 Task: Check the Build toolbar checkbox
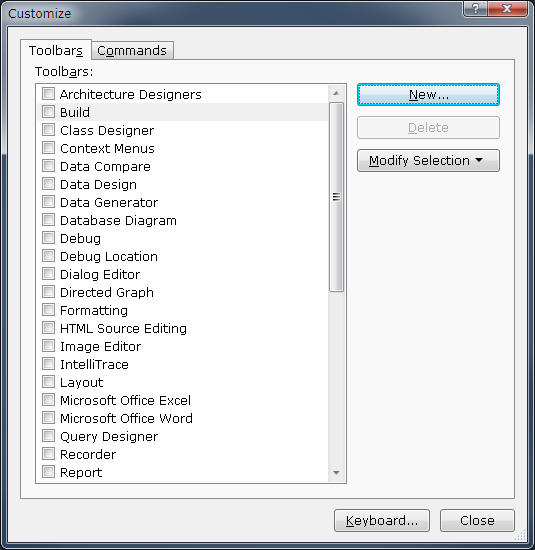[48, 112]
